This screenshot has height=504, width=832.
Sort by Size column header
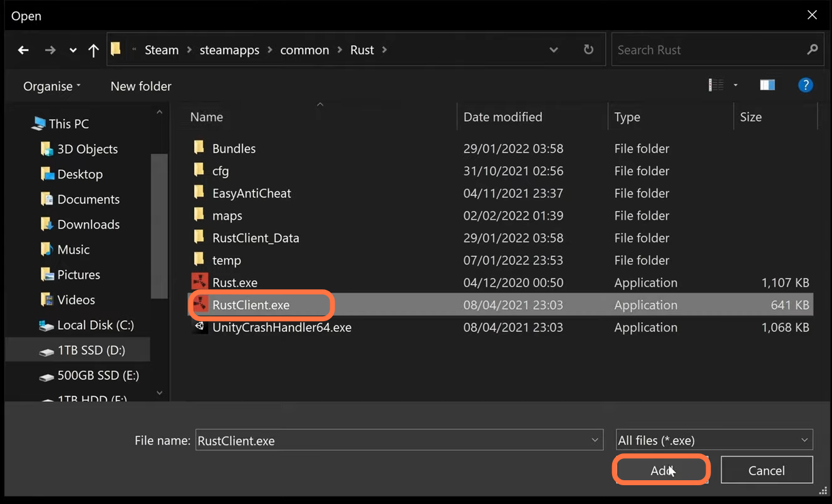click(x=751, y=117)
